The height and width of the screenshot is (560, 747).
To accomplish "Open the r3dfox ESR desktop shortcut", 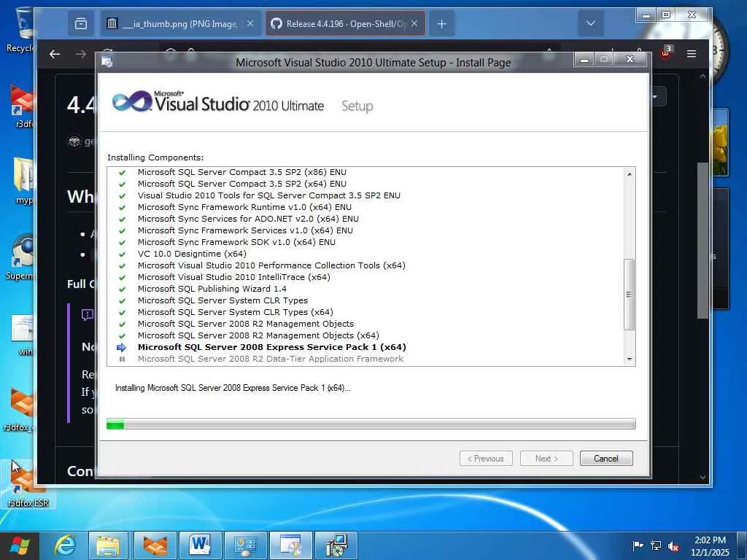I will 28,485.
